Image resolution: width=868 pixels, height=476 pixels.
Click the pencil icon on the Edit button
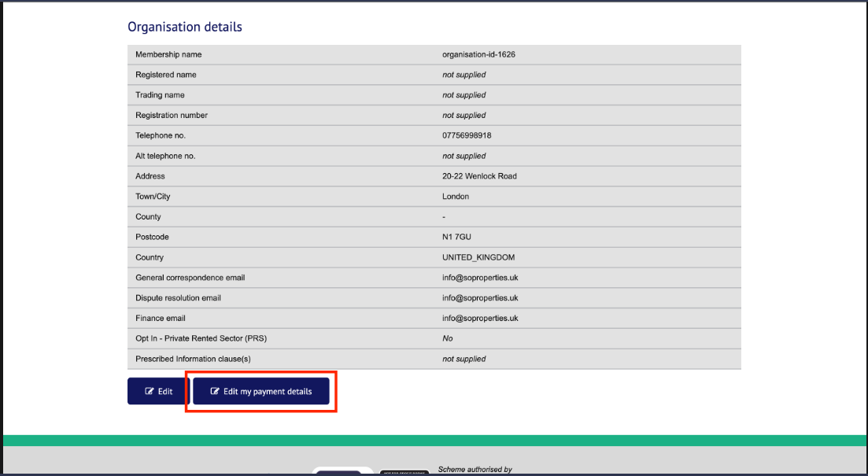coord(150,391)
